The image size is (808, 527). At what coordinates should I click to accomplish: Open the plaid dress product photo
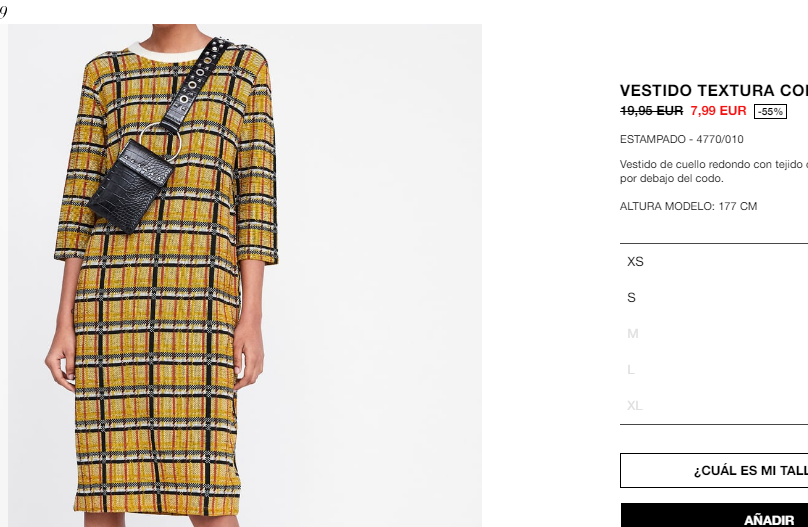tap(245, 275)
